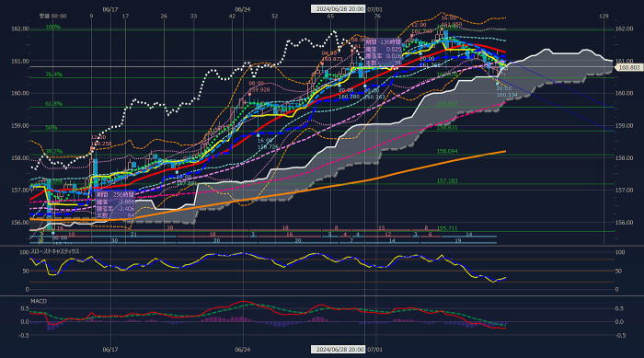This screenshot has width=644, height=358.
Task: Click bar count 65 in the top row
Action: click(330, 16)
